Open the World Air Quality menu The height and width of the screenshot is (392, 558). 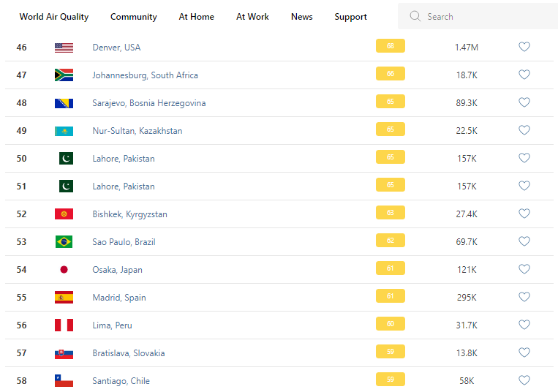click(x=54, y=17)
